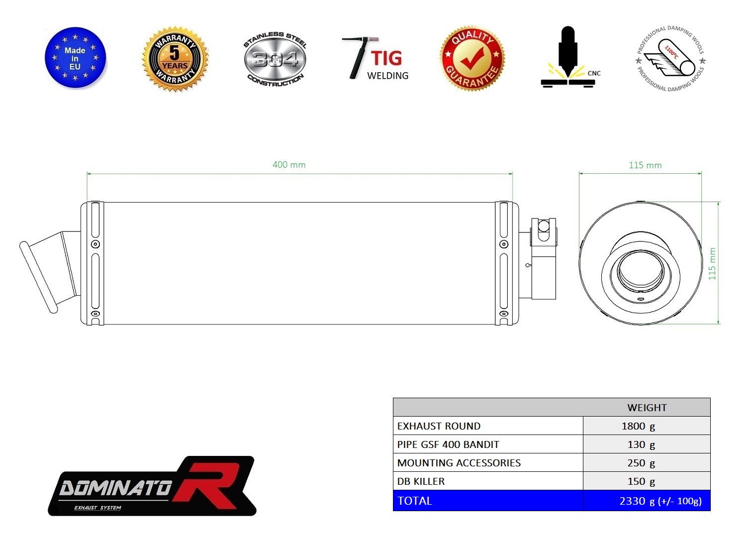Click the 250 g weight value

[641, 463]
